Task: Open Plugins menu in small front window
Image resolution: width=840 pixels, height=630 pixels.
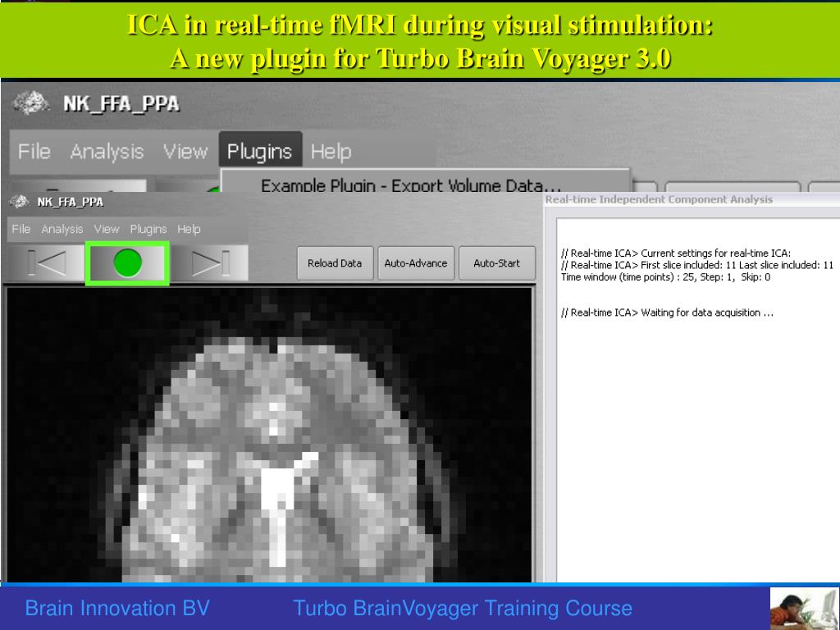Action: coord(148,230)
